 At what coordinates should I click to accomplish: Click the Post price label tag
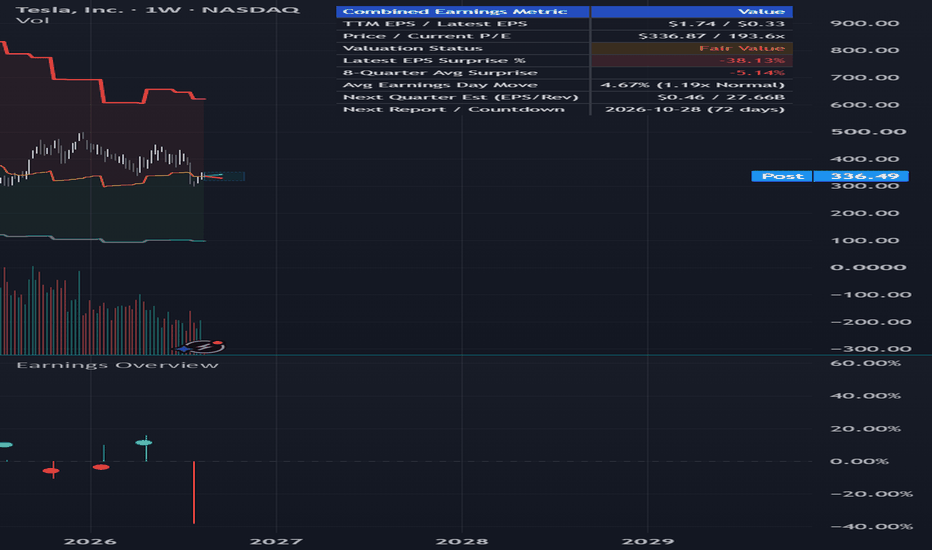[x=782, y=176]
